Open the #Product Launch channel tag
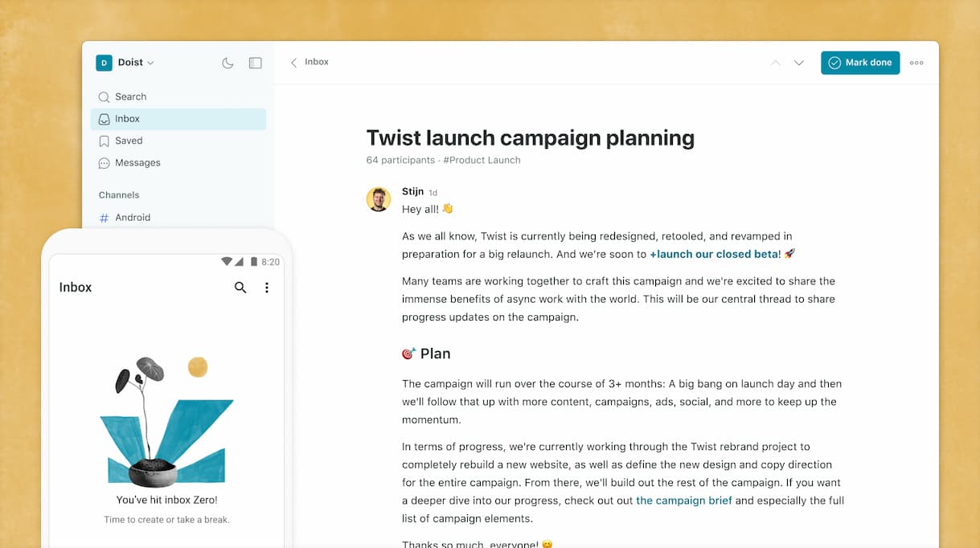Viewport: 980px width, 548px height. point(481,160)
